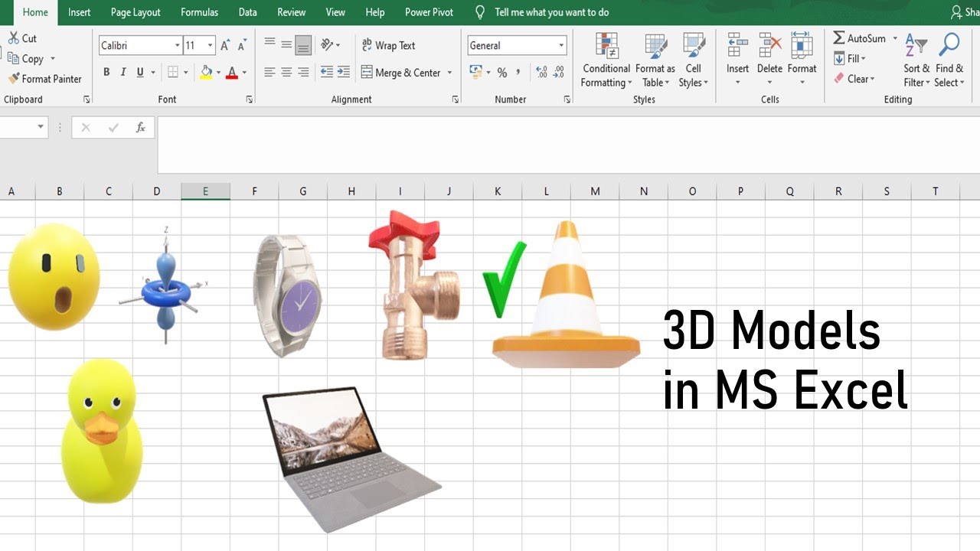Click the Insert Function fx button
980x551 pixels.
click(140, 128)
